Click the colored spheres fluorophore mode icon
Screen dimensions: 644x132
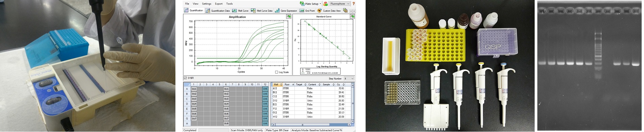[325, 4]
